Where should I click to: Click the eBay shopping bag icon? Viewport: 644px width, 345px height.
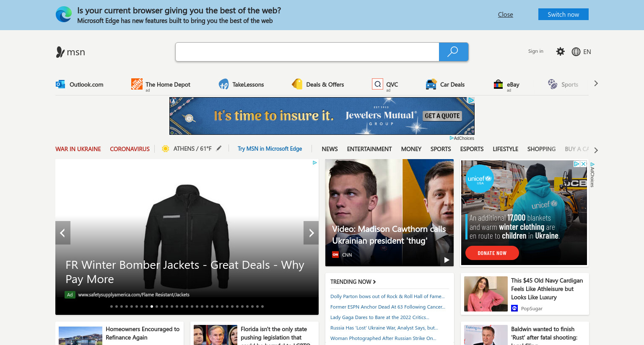pos(498,84)
